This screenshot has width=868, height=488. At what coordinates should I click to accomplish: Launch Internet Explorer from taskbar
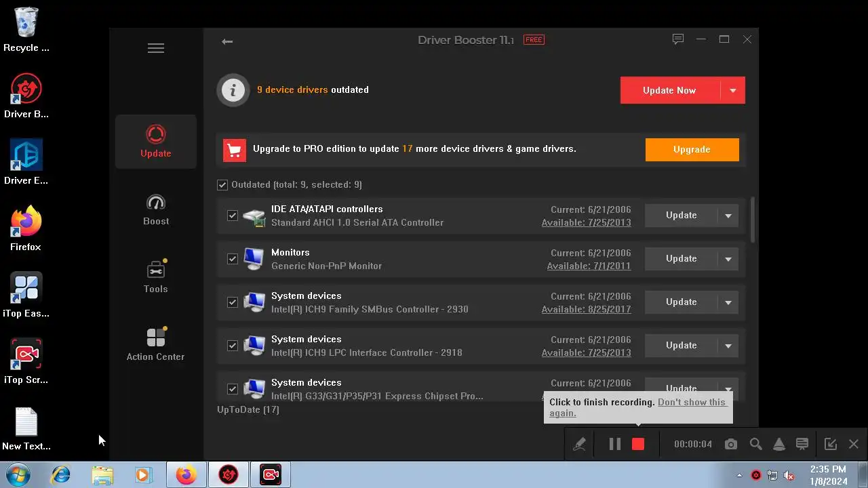point(61,474)
